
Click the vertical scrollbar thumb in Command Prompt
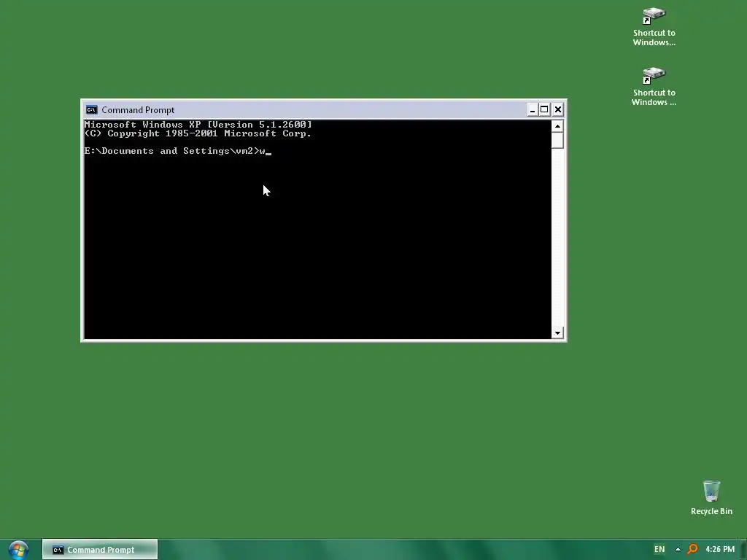[557, 141]
